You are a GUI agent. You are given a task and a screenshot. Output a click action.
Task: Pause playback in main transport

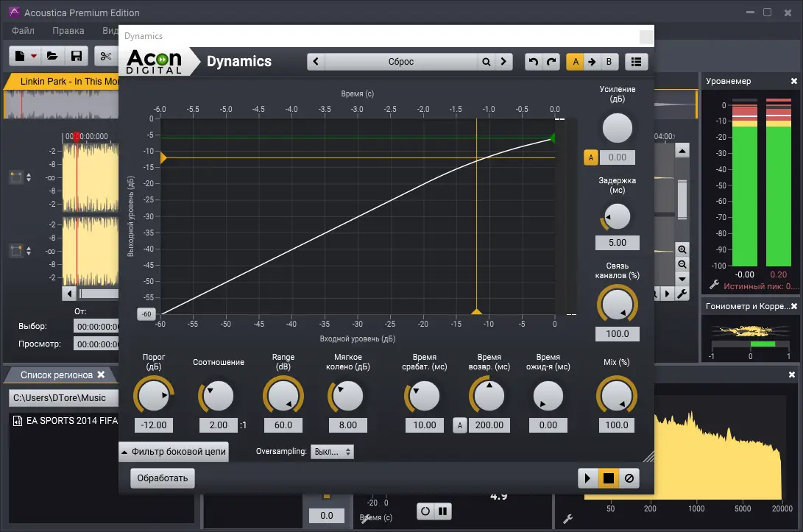click(443, 511)
